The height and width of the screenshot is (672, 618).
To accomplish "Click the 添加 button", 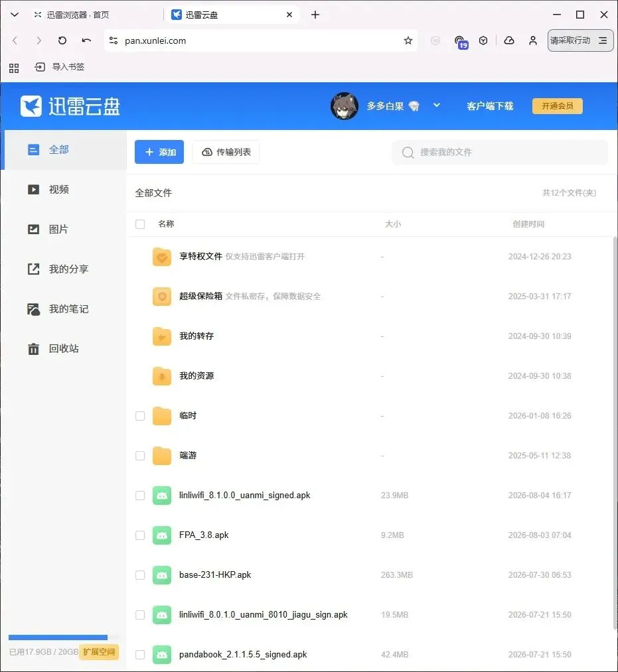I will click(159, 152).
